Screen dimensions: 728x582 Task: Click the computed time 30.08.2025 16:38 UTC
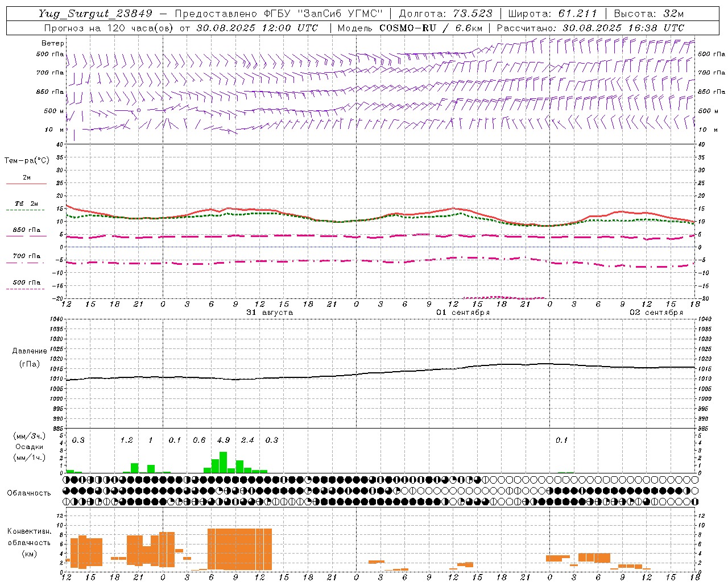coord(623,28)
